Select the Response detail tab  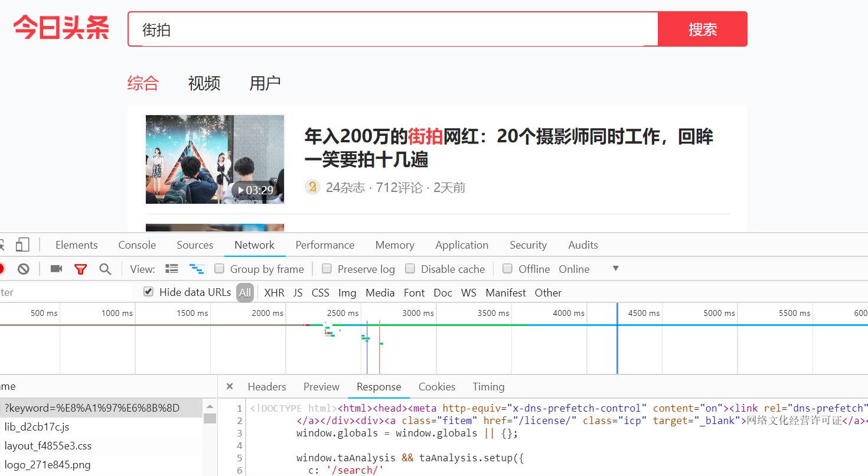(379, 387)
